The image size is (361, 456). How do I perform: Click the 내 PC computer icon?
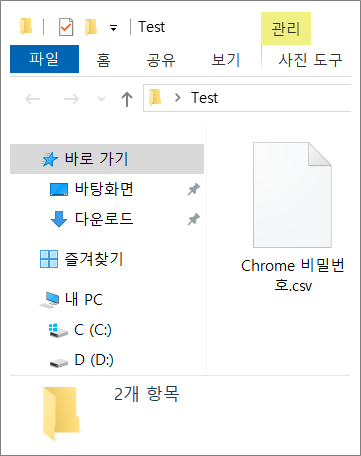coord(50,300)
